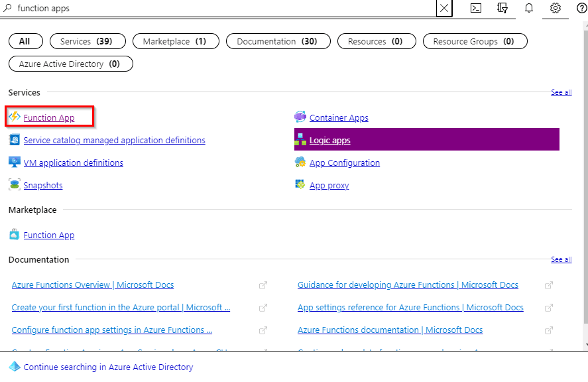
Task: Open the notifications bell
Action: (529, 9)
